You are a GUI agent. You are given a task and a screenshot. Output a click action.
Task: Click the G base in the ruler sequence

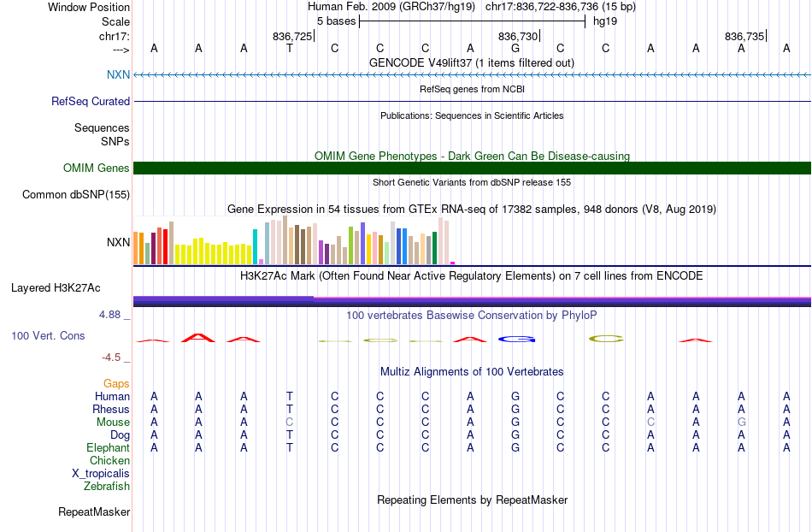(x=515, y=49)
